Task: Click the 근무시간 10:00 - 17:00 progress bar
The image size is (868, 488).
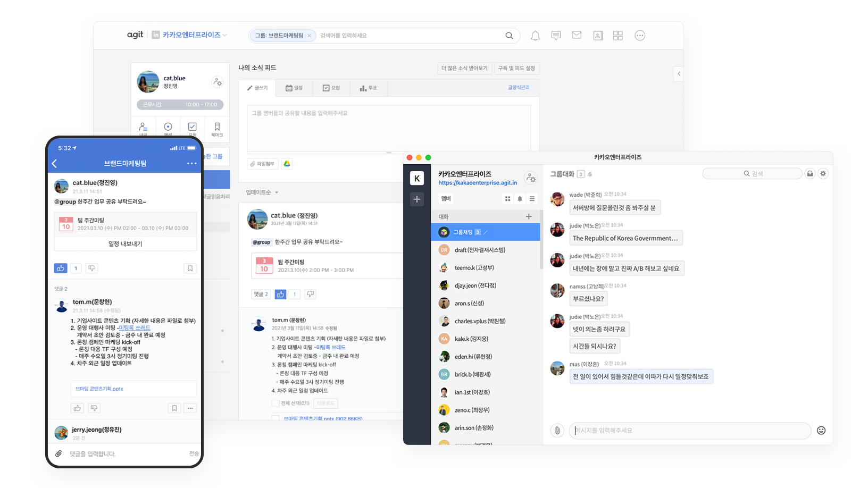Action: tap(180, 105)
